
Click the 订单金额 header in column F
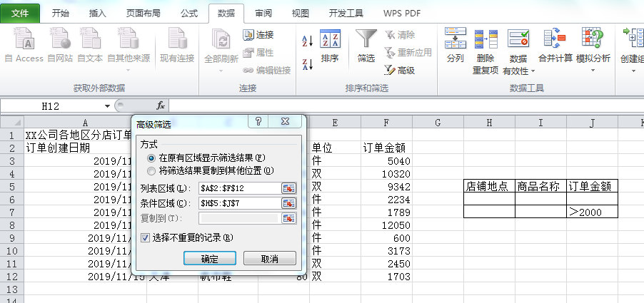pyautogui.click(x=386, y=148)
